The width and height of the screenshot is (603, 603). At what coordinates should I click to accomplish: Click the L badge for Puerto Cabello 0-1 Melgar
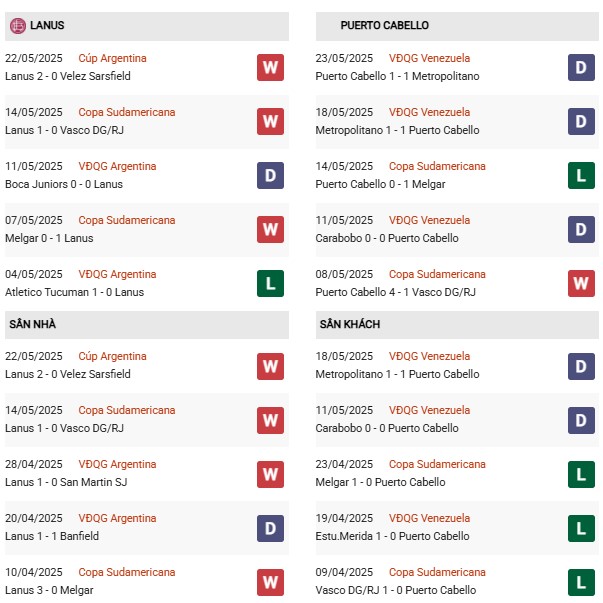point(581,175)
